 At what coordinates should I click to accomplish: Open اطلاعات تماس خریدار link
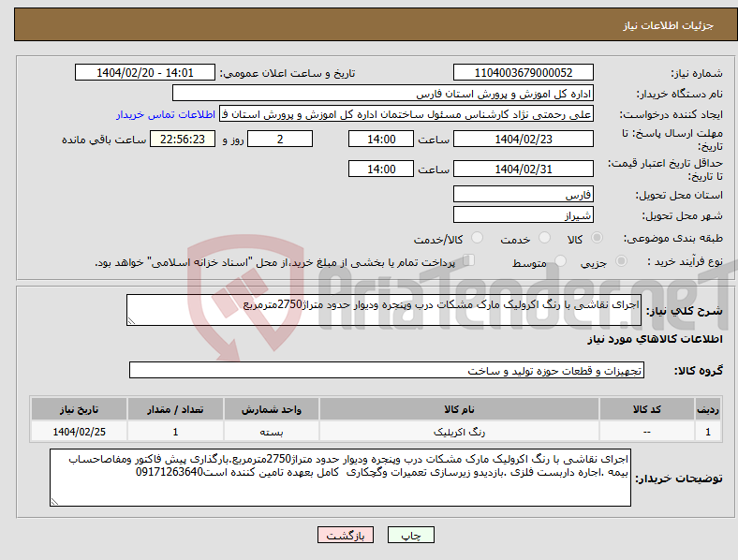[x=166, y=114]
